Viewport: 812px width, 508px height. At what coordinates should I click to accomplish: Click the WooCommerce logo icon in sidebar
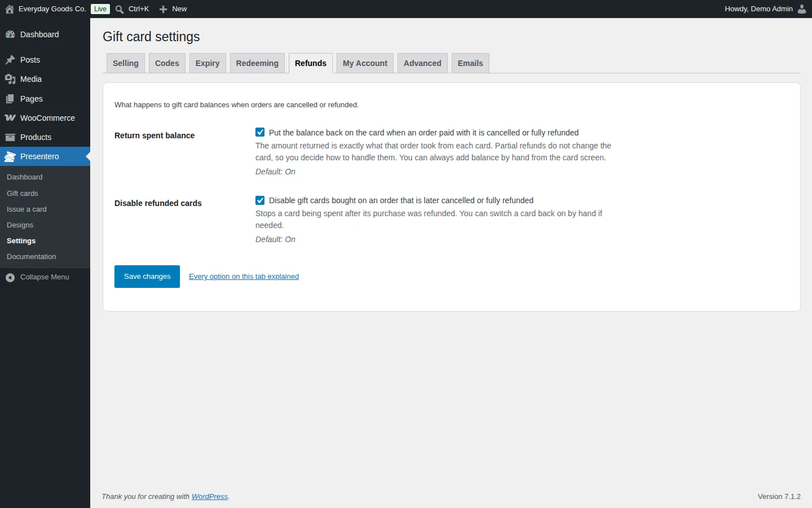10,118
